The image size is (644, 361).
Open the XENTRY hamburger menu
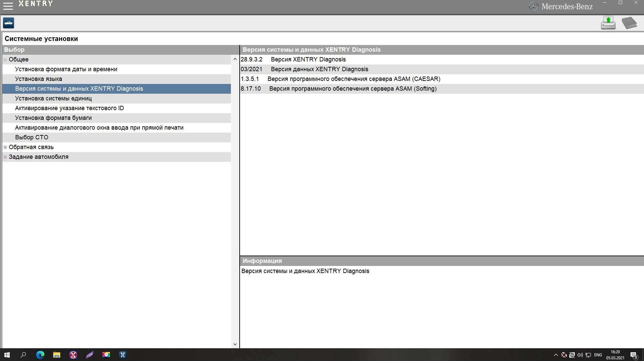8,6
